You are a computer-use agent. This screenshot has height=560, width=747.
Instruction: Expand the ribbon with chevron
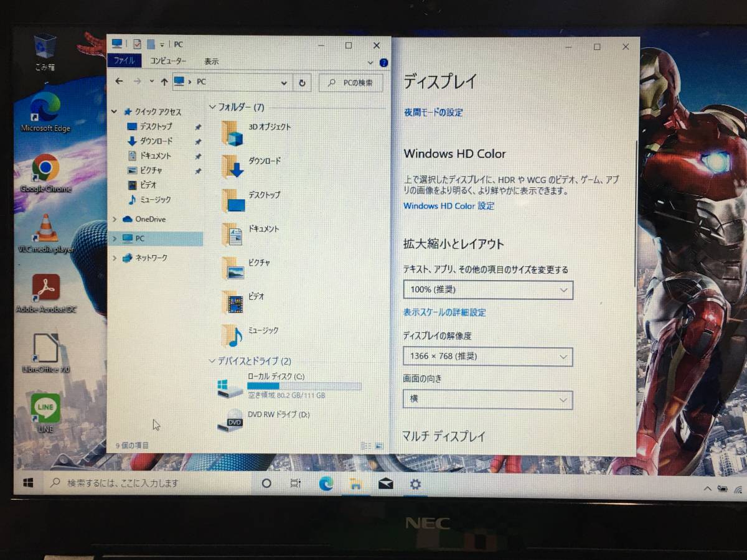[370, 63]
